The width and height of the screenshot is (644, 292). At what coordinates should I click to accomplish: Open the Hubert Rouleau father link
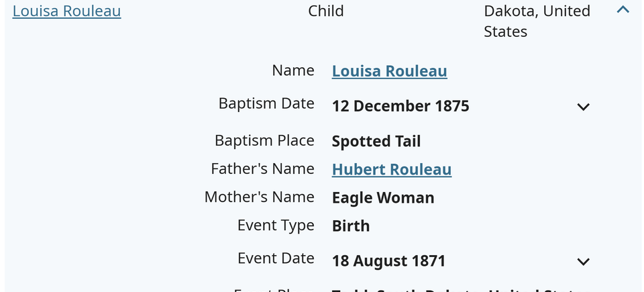pyautogui.click(x=392, y=169)
